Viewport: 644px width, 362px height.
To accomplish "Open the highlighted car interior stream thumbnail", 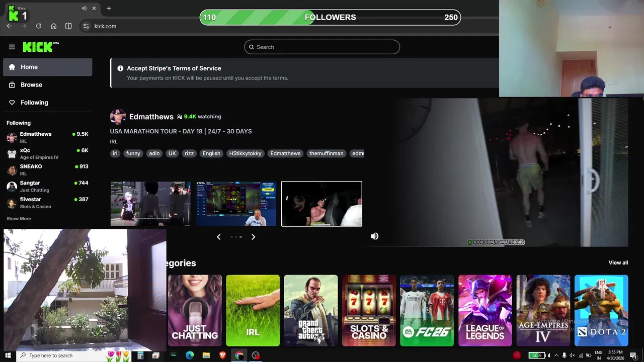I will click(321, 204).
